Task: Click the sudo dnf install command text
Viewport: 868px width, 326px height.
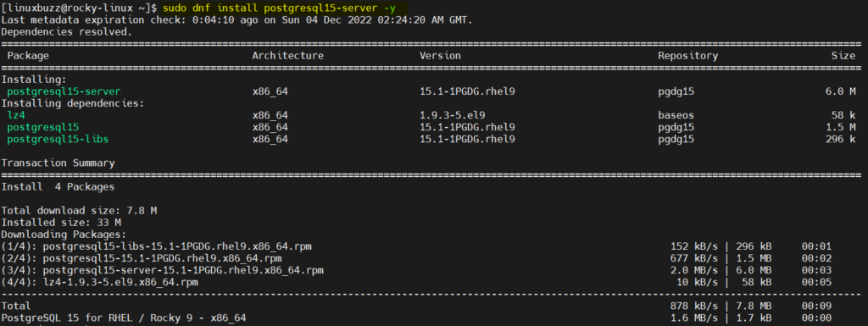Action: (287, 8)
